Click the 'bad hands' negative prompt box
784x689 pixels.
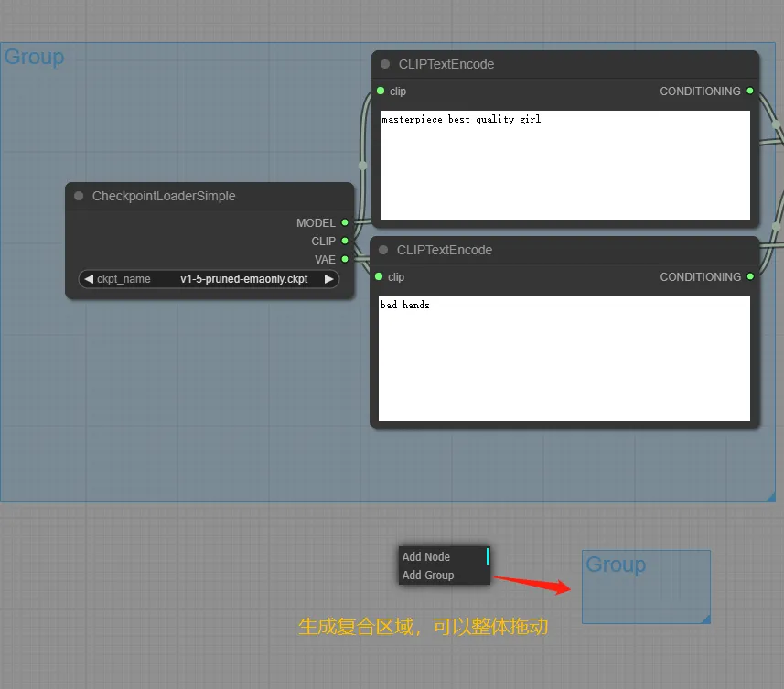point(564,358)
